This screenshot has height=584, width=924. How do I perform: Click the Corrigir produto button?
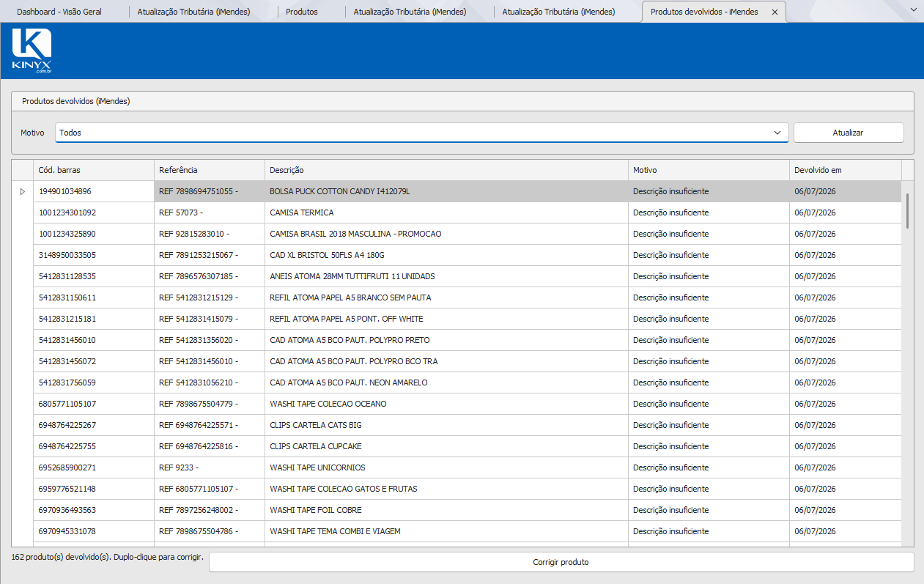pos(561,562)
